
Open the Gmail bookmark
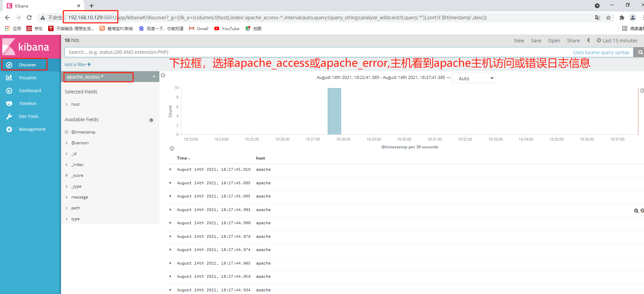click(x=199, y=29)
